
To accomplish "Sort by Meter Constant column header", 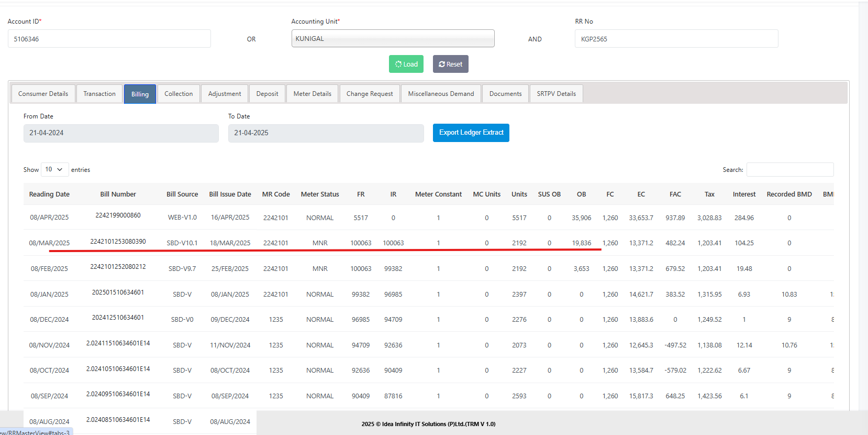I will click(439, 194).
